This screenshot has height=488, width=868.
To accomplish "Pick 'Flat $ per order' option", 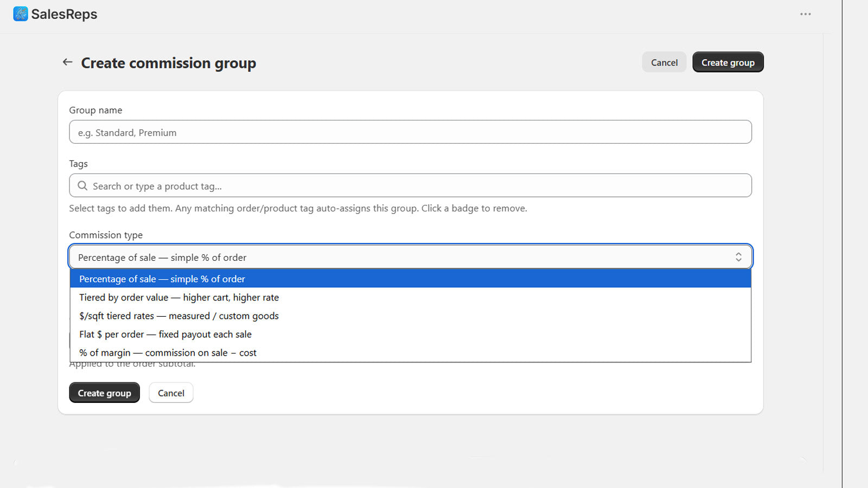I will pos(410,334).
